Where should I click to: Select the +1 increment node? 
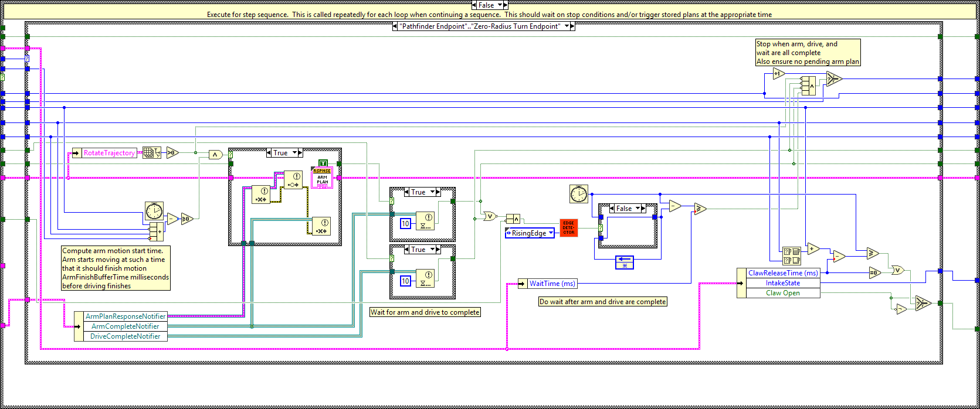tap(778, 74)
